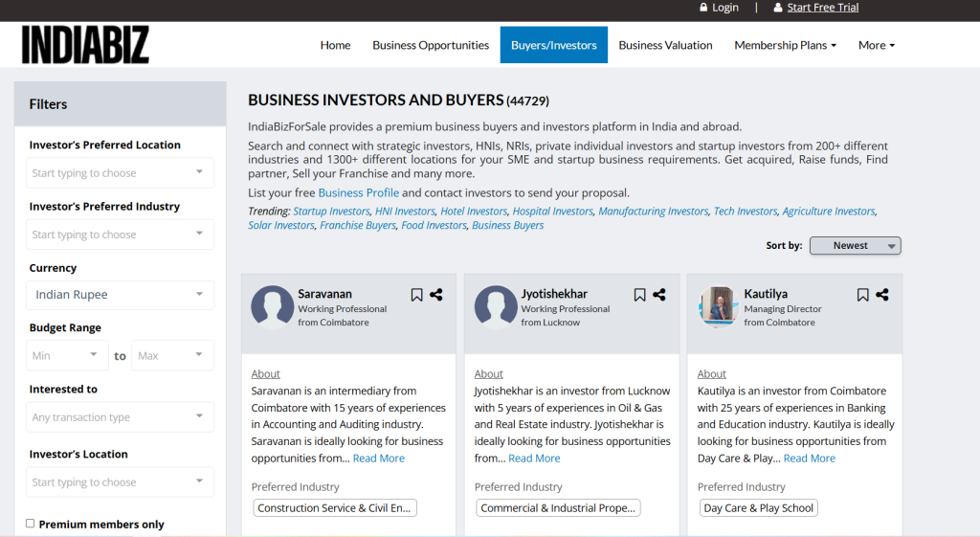This screenshot has width=980, height=537.
Task: Click the Login link
Action: click(x=725, y=8)
